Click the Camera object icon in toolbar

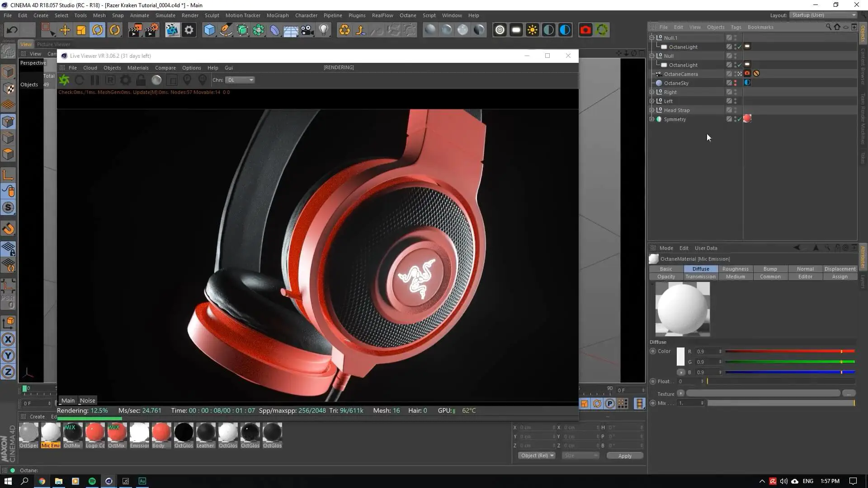307,30
